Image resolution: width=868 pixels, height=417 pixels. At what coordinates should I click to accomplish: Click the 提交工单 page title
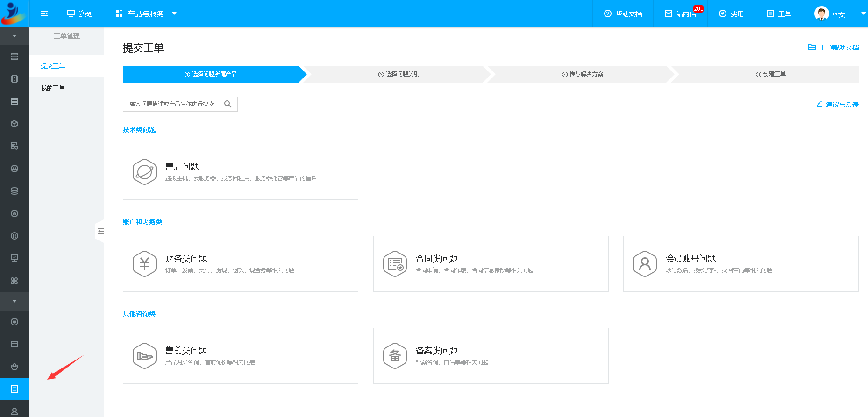tap(143, 48)
